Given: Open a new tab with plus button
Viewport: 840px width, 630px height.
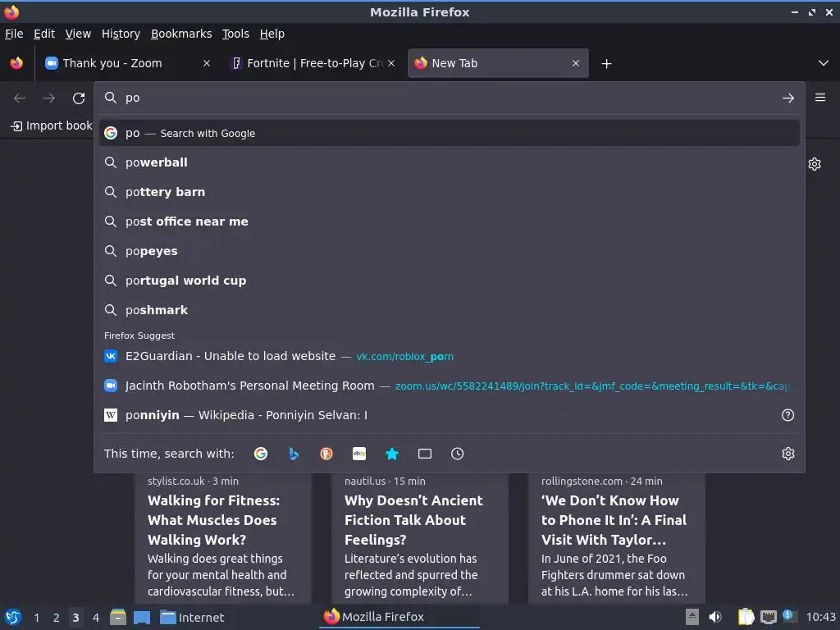Looking at the screenshot, I should click(606, 64).
